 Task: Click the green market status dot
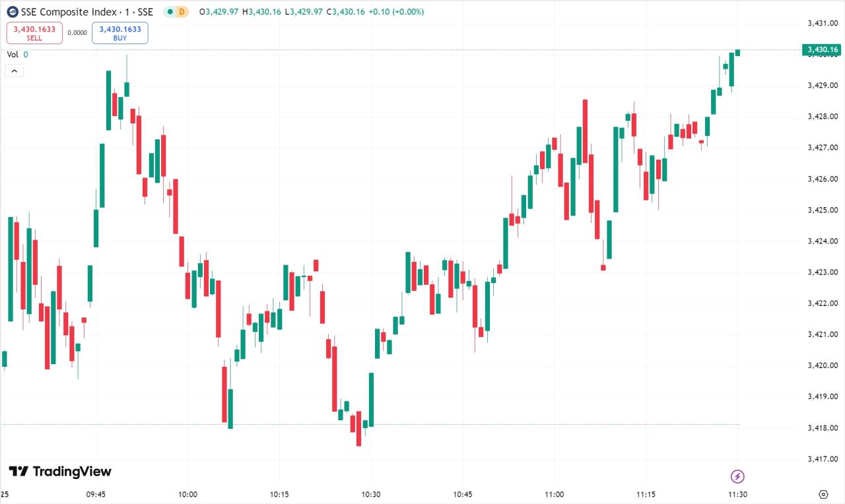click(169, 12)
